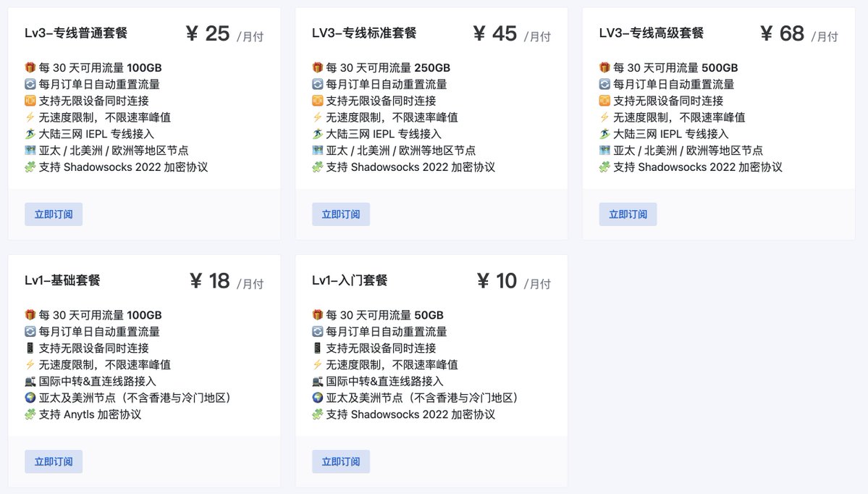Click the ¥ 68 monthly price
This screenshot has width=868, height=494.
pos(799,34)
